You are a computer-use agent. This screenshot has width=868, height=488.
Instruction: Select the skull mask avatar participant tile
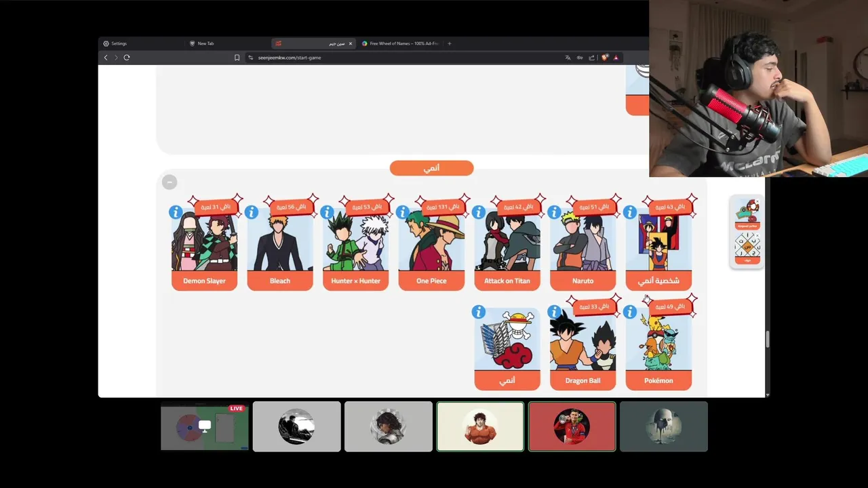664,426
